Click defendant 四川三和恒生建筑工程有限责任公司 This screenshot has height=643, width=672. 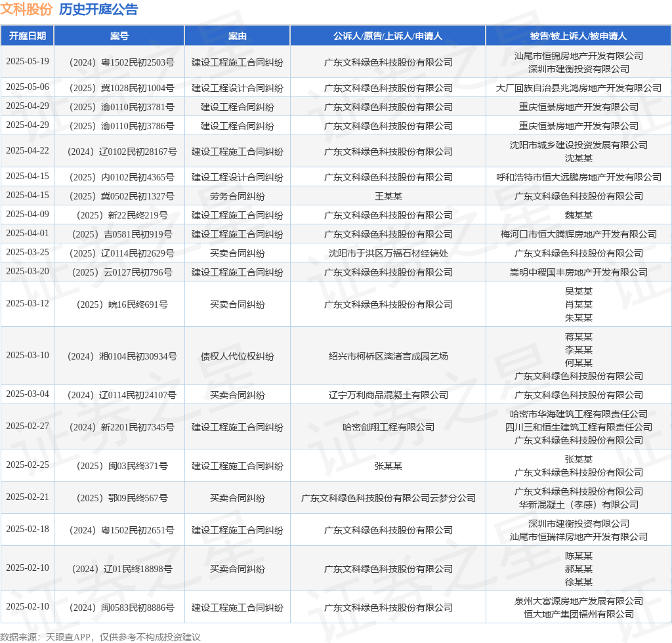coord(579,428)
